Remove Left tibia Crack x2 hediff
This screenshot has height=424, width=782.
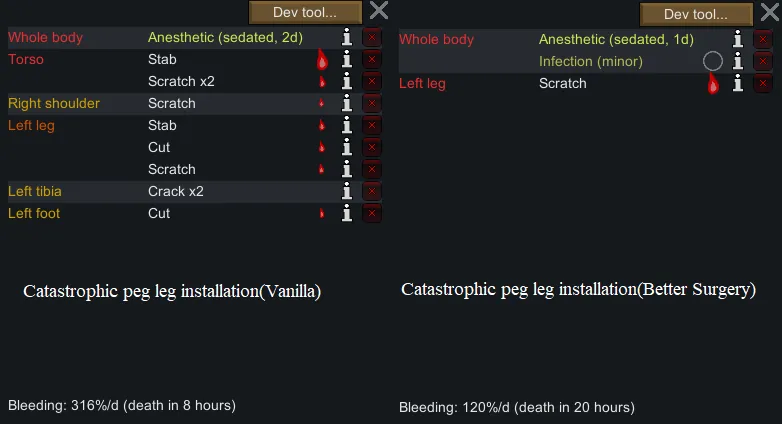[372, 192]
